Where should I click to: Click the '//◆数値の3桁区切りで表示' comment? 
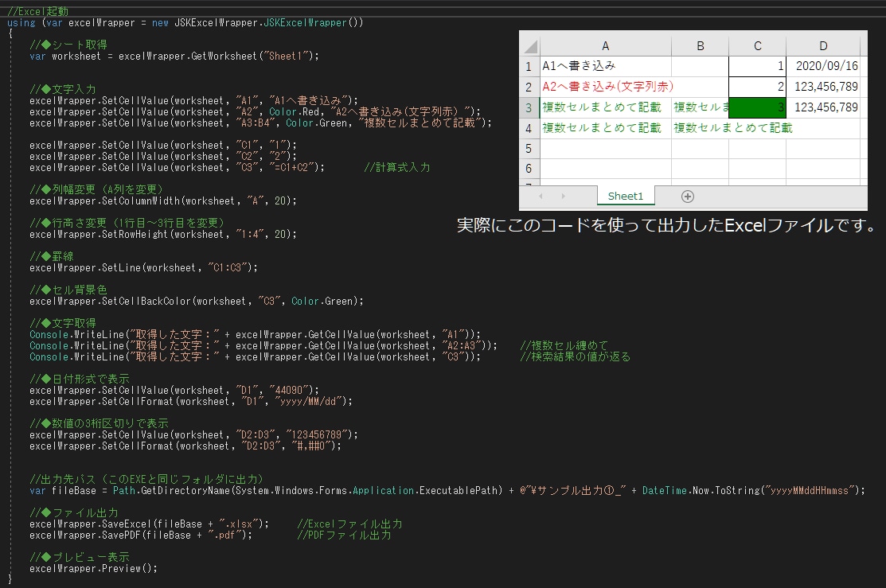[99, 423]
